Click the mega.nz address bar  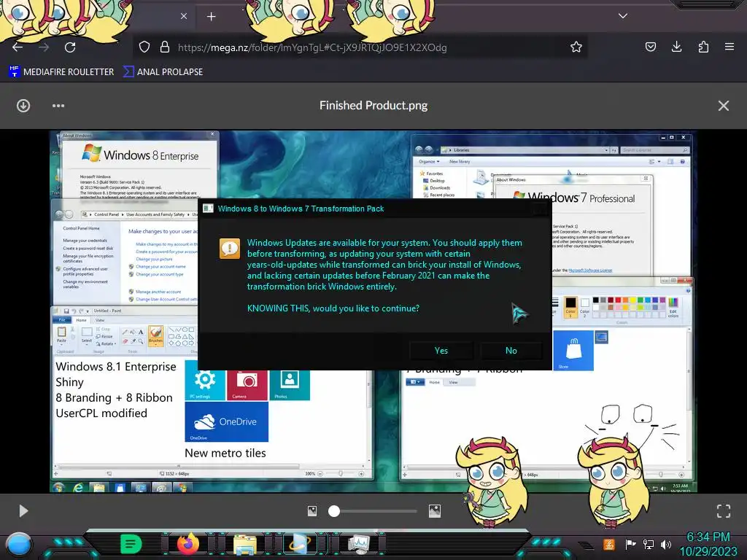pos(362,47)
